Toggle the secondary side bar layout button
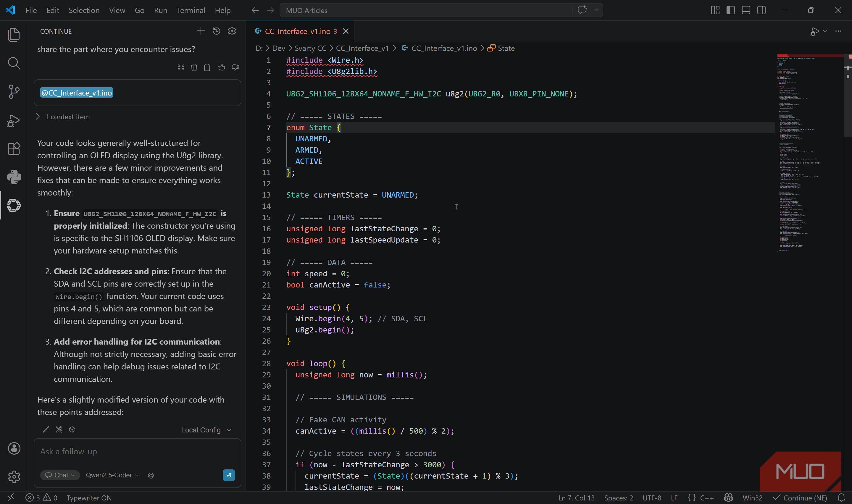The width and height of the screenshot is (852, 504). [761, 10]
